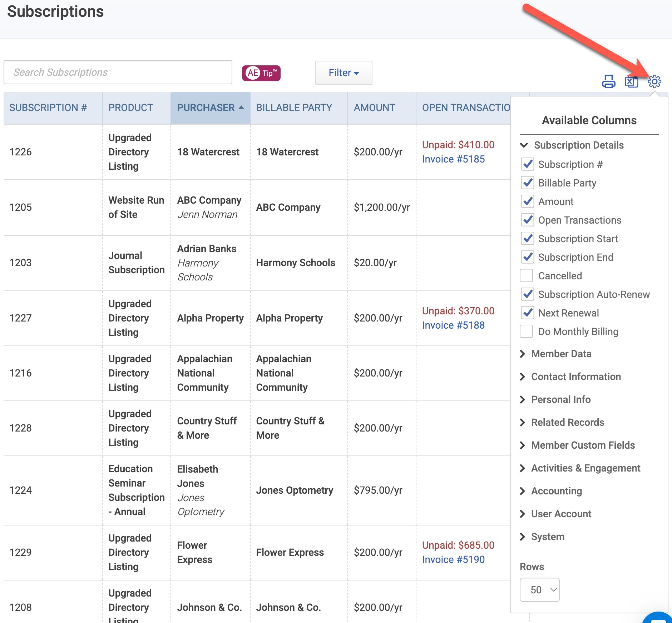Viewport: 672px width, 623px height.
Task: Click the AE Tip badge
Action: pos(261,73)
